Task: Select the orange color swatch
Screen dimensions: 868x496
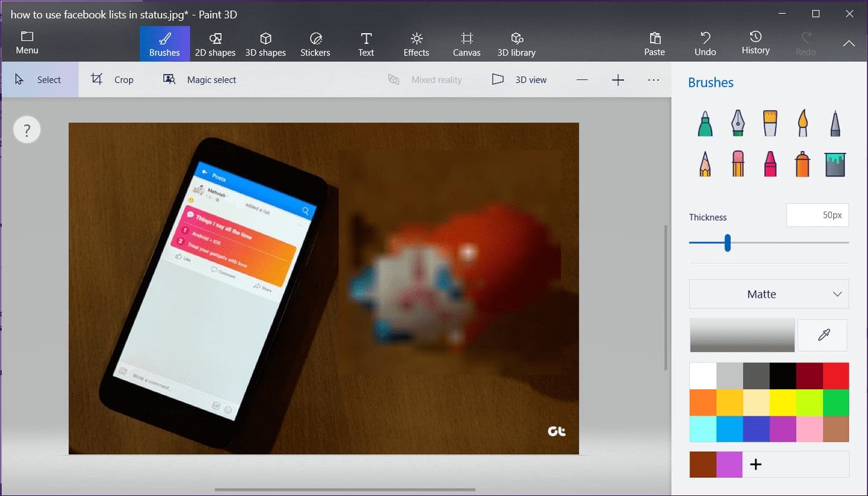Action: point(703,402)
